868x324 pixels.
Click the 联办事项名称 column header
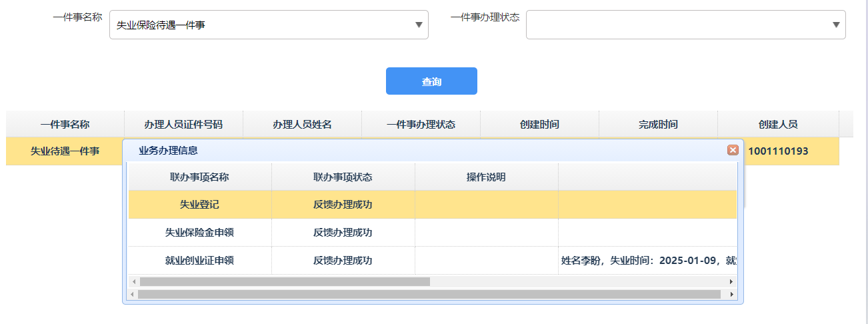pos(199,177)
